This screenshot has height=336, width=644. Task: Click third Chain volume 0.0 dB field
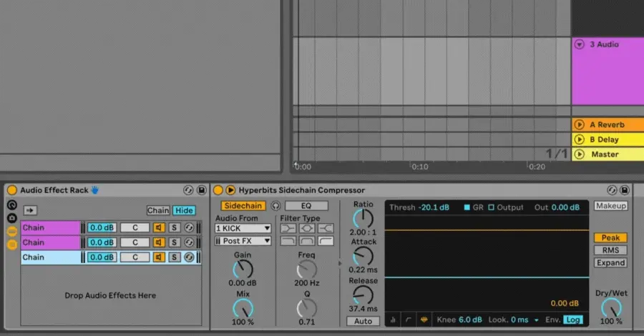(x=102, y=257)
